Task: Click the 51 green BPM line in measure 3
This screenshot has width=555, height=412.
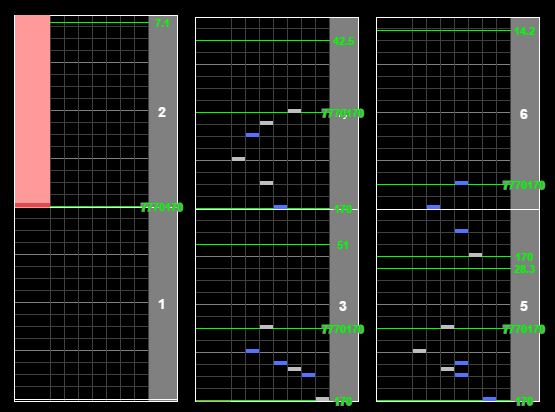Action: click(263, 245)
